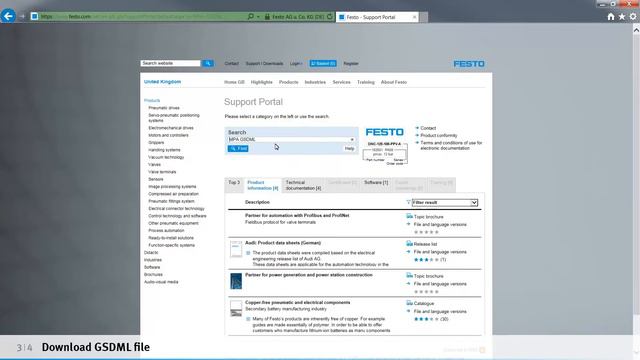Expand the MPA GSDML search suggestions arrow
Screen dimensions: 640x360
(x=352, y=140)
